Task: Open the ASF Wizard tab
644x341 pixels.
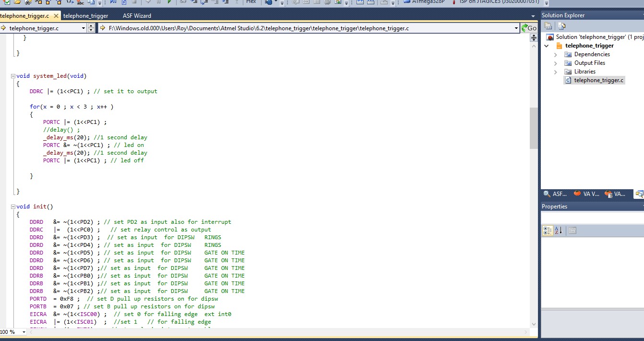Action: click(x=137, y=16)
